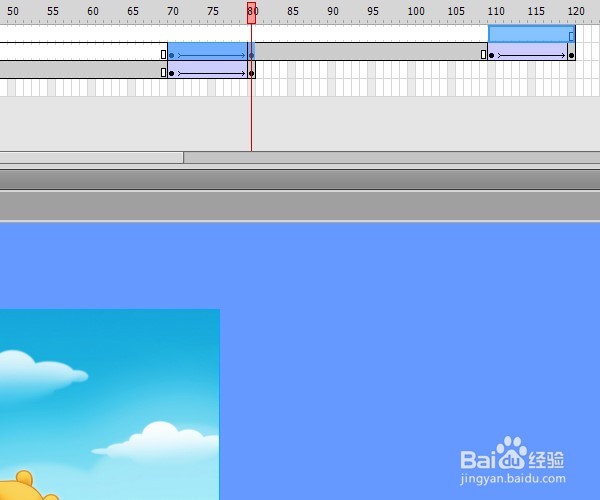The height and width of the screenshot is (500, 600).
Task: Select end-frame marker at frame 109, second layer
Action: coord(484,54)
